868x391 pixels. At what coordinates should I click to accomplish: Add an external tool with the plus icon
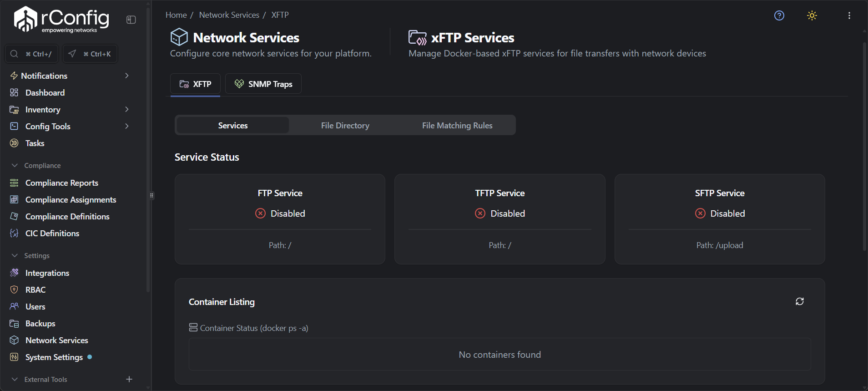129,379
